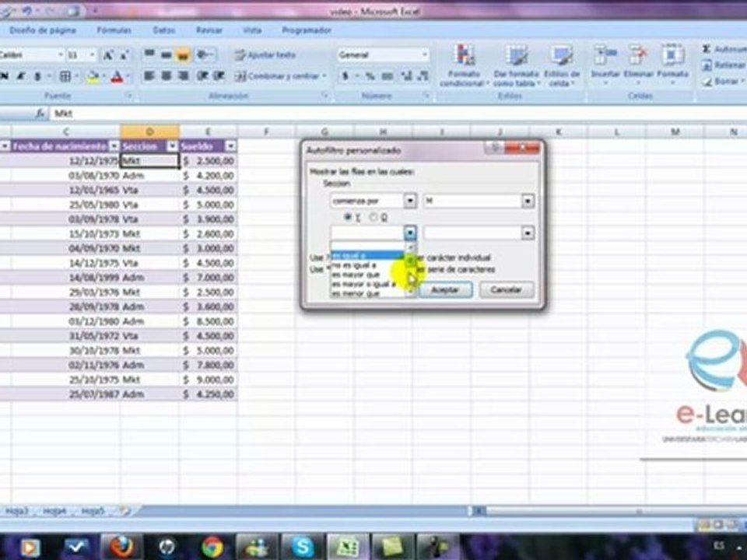
Task: Open Dar formato como tabla
Action: [x=516, y=65]
